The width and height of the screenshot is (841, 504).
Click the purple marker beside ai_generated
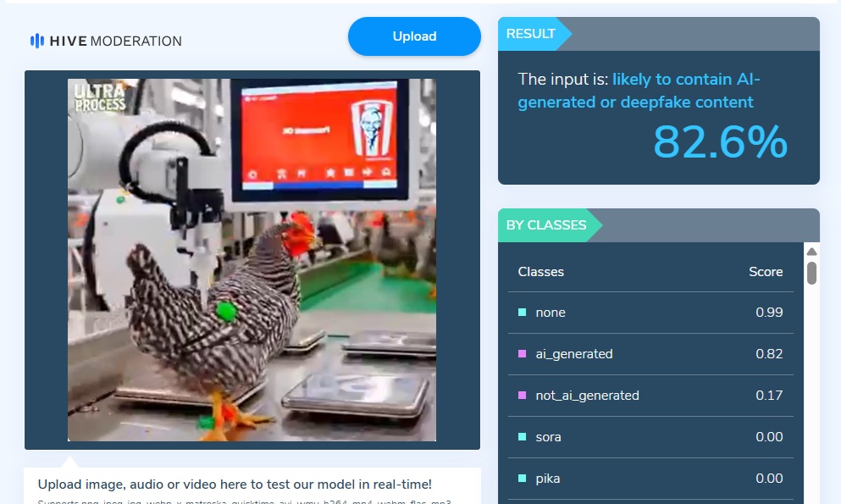click(x=522, y=354)
